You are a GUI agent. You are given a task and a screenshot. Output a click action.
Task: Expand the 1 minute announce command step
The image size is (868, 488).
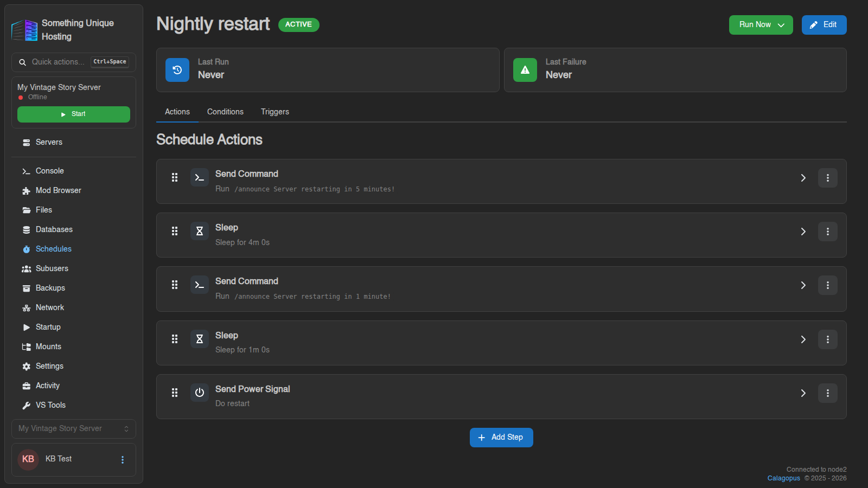803,285
